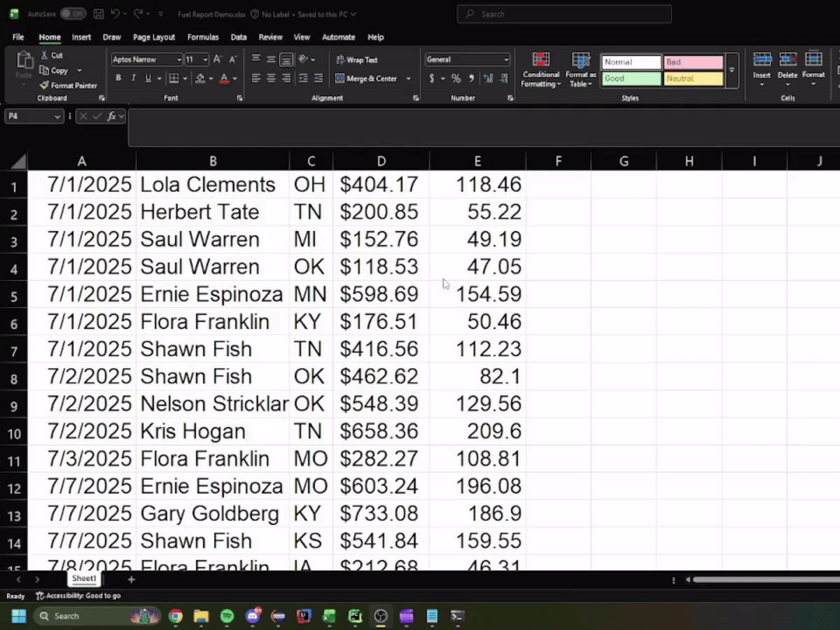Open Conditional Formatting options

(x=540, y=70)
